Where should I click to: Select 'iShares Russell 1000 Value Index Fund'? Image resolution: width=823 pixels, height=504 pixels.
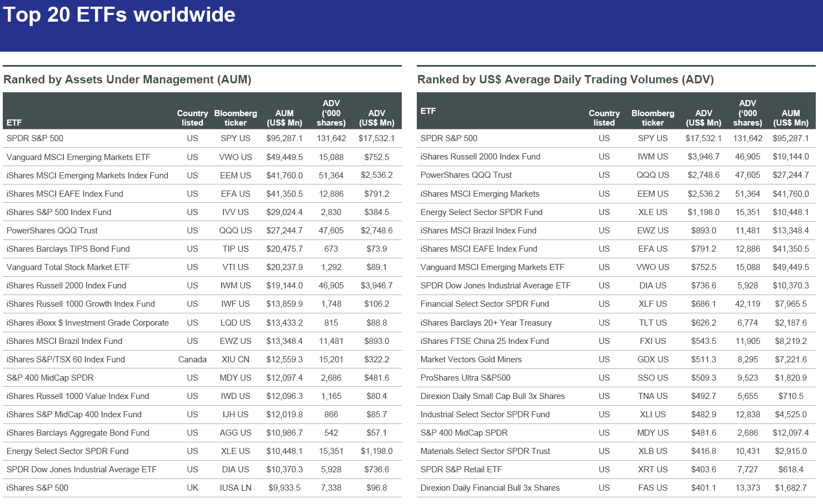78,396
